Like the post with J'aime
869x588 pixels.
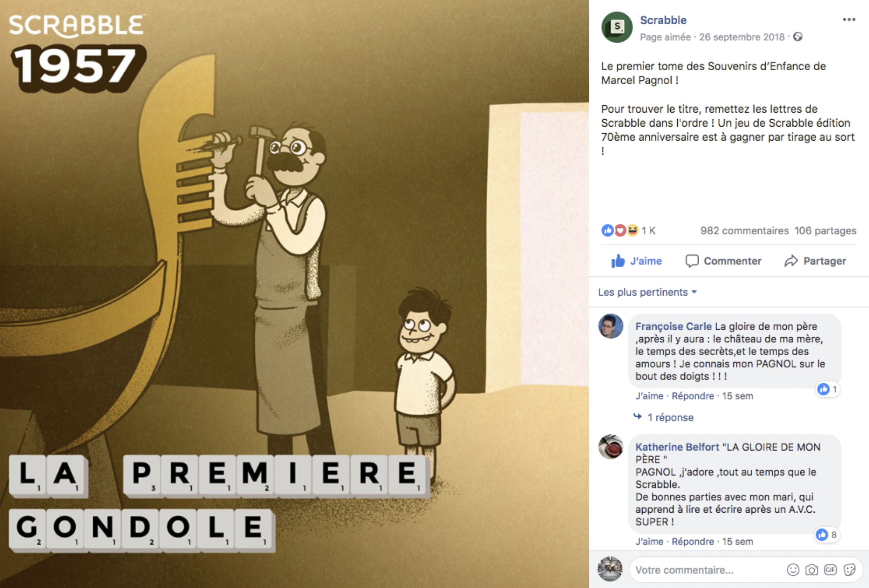click(x=637, y=261)
